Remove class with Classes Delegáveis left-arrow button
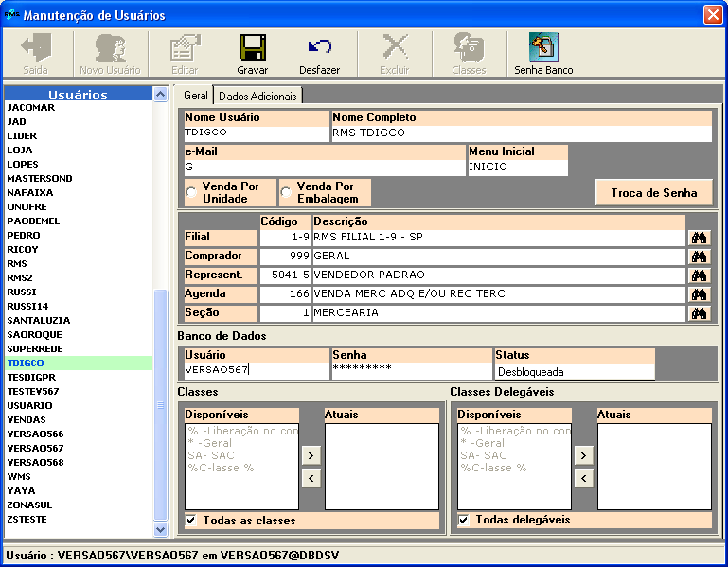Screen dimensions: 728x567 (x=583, y=478)
